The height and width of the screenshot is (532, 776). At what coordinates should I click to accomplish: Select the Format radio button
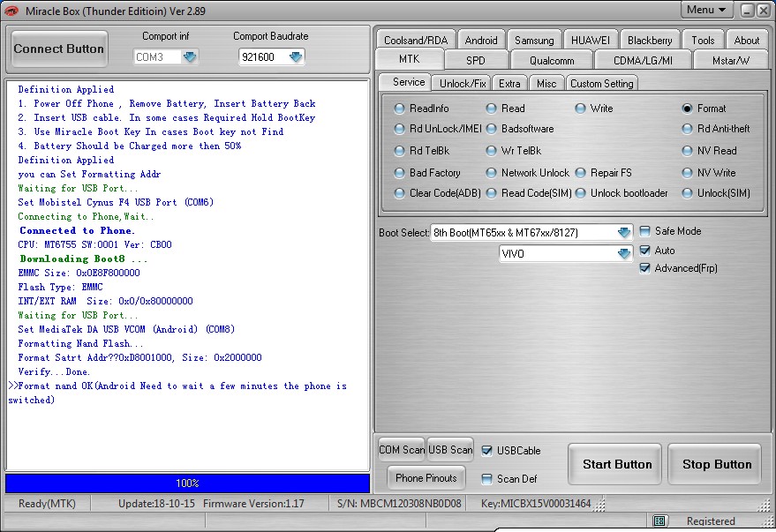pos(687,109)
